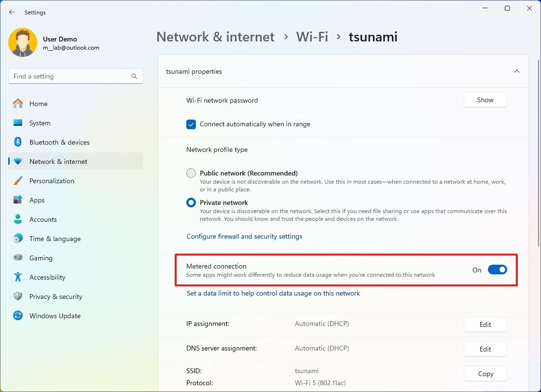Open Windows Update settings
This screenshot has width=541, height=392.
pos(55,316)
